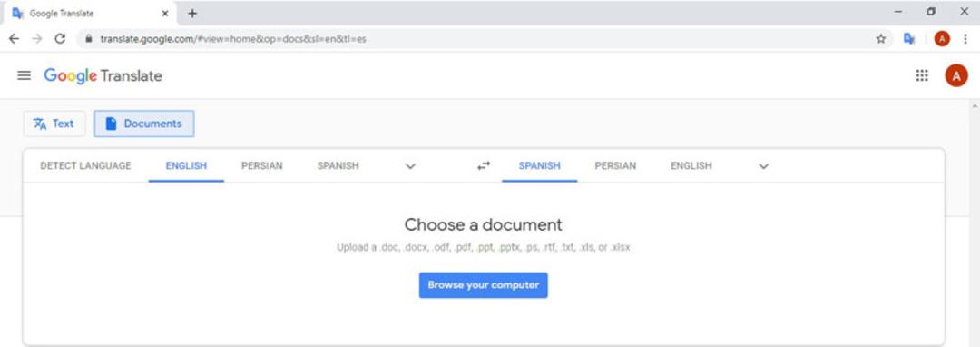Expand the source language list

[411, 166]
